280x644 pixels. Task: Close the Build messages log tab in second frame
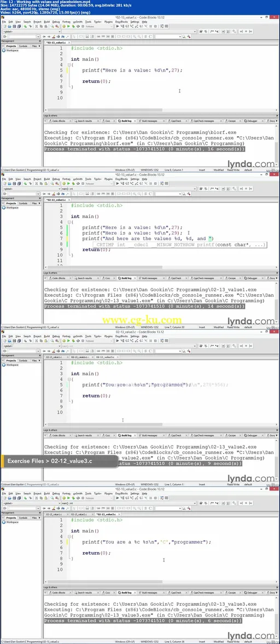[163, 278]
